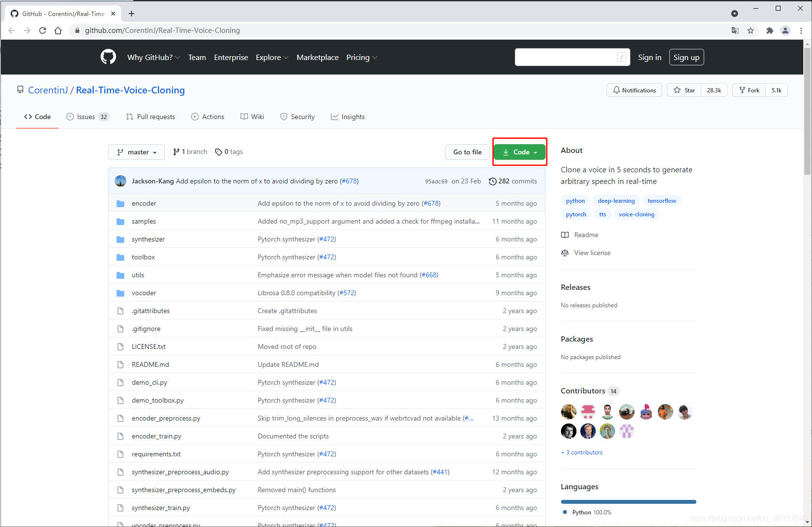Bookmark the page with the star icon
The image size is (812, 527).
[x=751, y=30]
